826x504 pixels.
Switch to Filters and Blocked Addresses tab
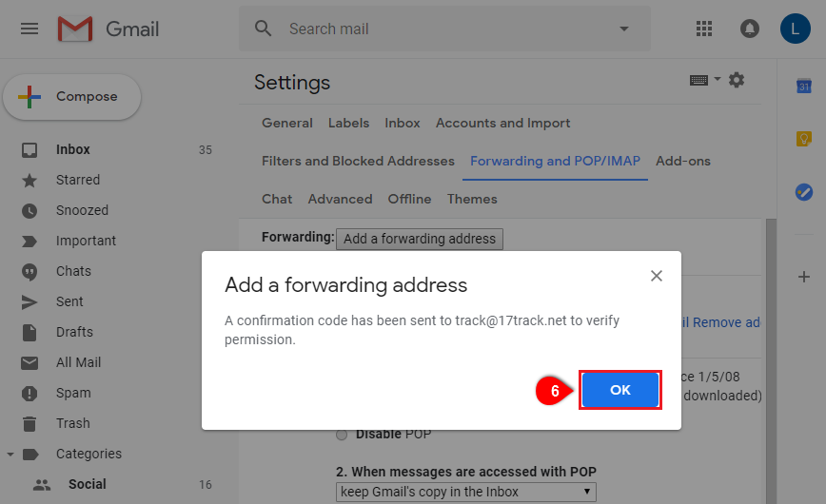[358, 161]
